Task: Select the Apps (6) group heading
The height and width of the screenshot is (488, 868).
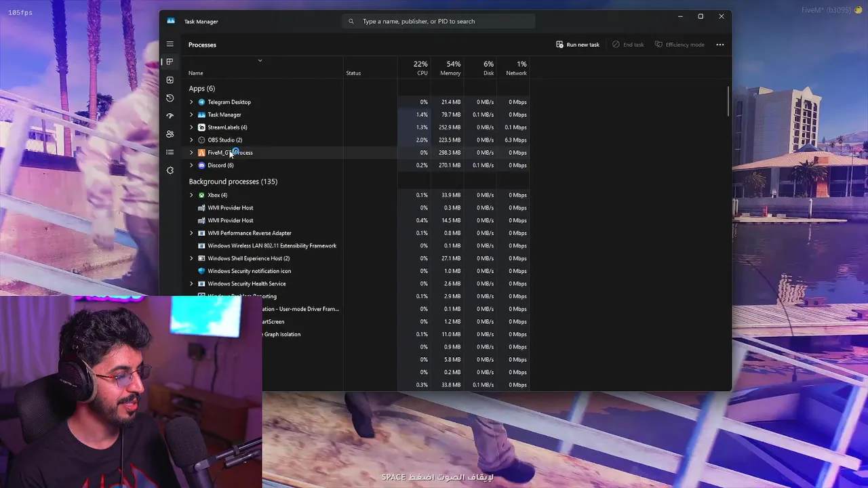Action: pos(202,89)
